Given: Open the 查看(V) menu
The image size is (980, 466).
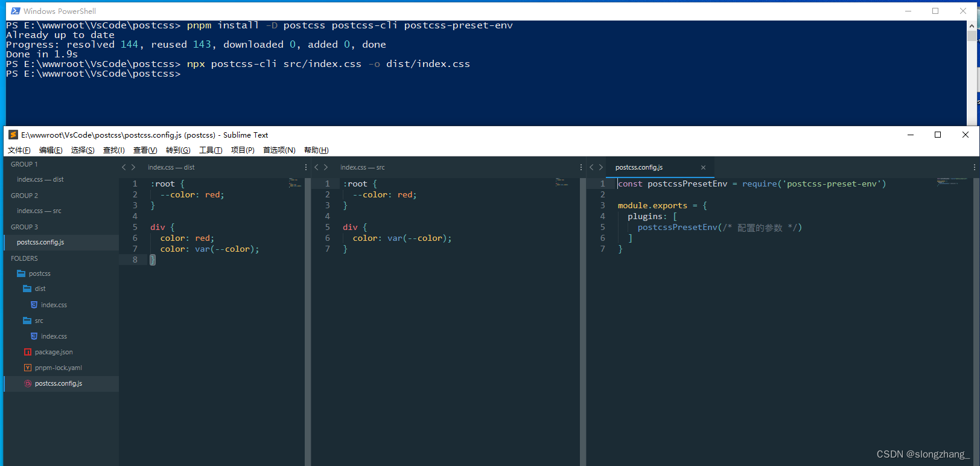Looking at the screenshot, I should (145, 150).
